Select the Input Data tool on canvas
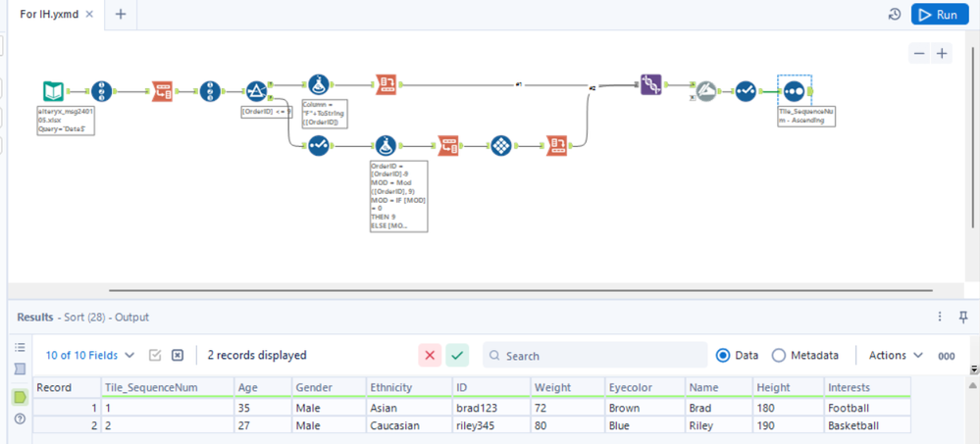 click(53, 91)
